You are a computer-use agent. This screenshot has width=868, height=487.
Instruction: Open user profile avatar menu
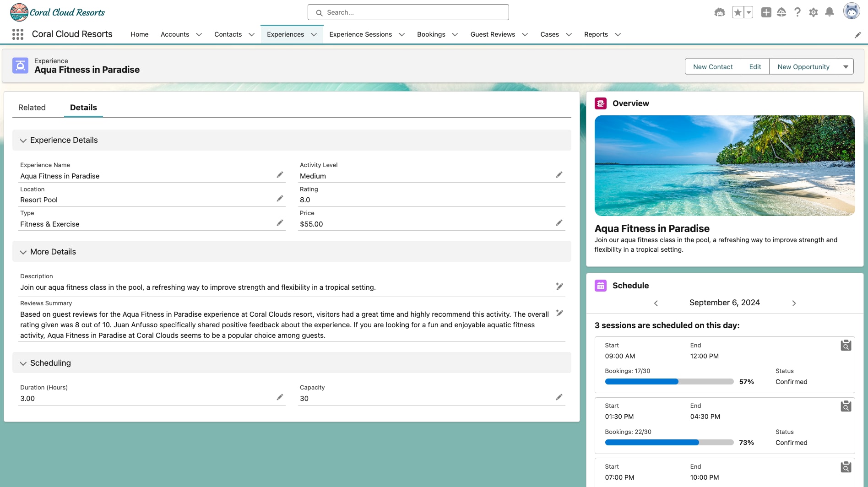tap(851, 12)
